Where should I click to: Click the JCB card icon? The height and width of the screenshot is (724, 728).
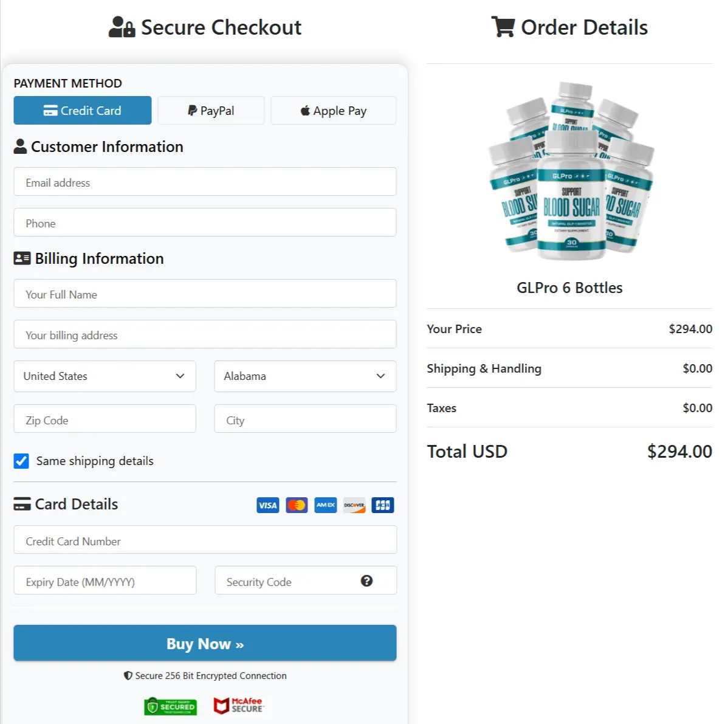pos(382,505)
